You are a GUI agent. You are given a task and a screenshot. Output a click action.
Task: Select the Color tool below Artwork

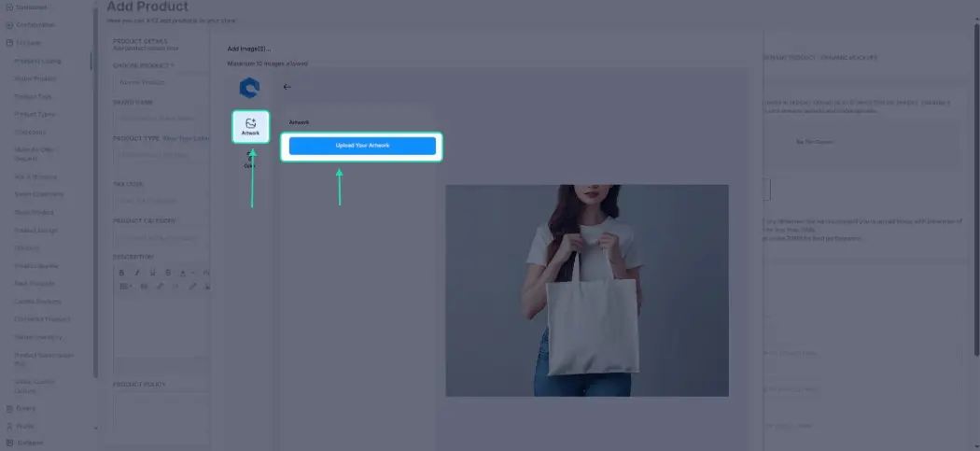tap(250, 160)
